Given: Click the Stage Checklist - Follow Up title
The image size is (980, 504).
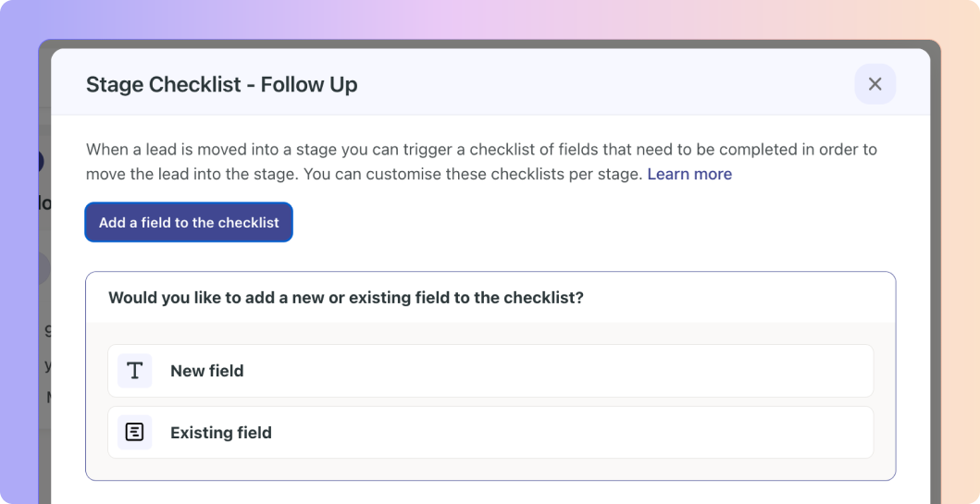Looking at the screenshot, I should coord(221,84).
